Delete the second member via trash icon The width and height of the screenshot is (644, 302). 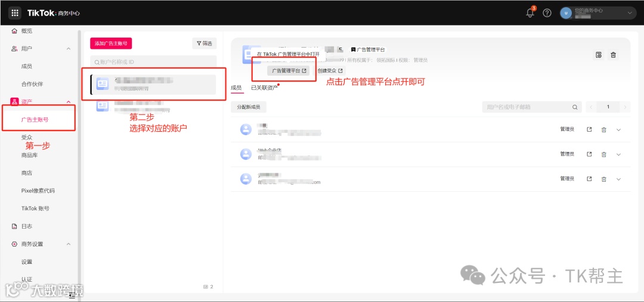pyautogui.click(x=603, y=154)
